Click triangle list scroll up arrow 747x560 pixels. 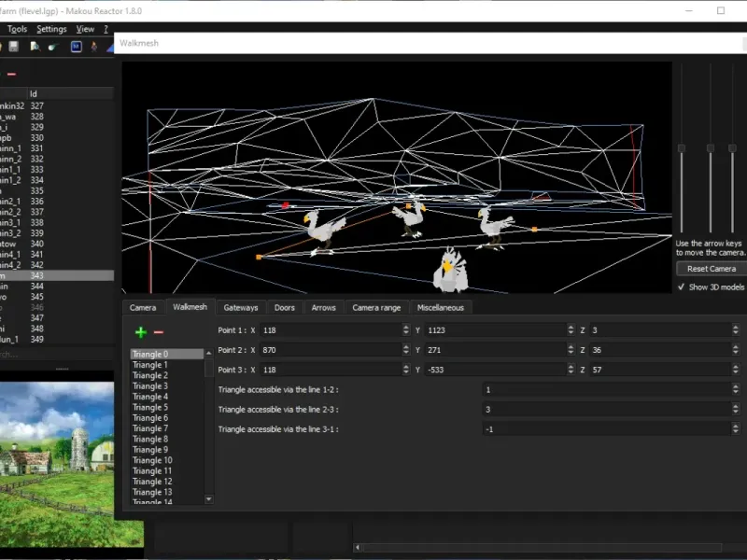208,354
